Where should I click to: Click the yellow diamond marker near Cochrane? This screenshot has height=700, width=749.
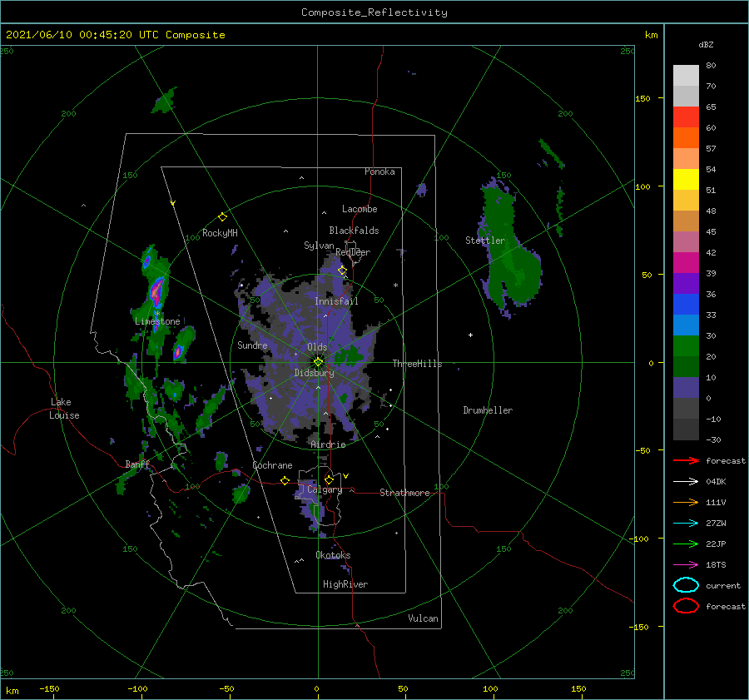285,480
